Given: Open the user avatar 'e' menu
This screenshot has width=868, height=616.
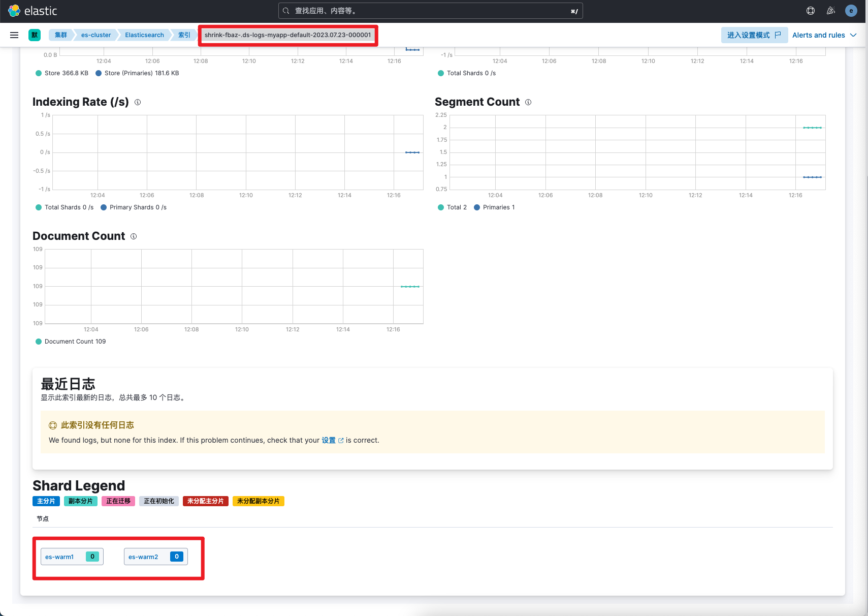Looking at the screenshot, I should click(851, 11).
